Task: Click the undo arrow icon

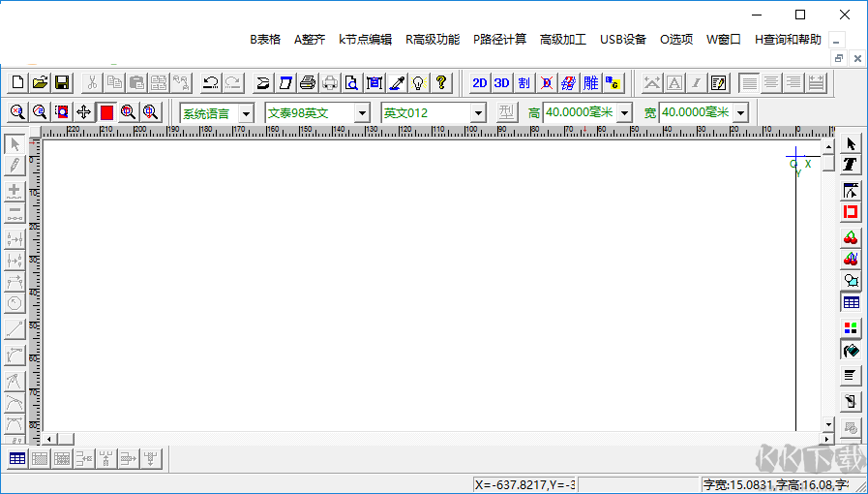Action: click(x=209, y=83)
